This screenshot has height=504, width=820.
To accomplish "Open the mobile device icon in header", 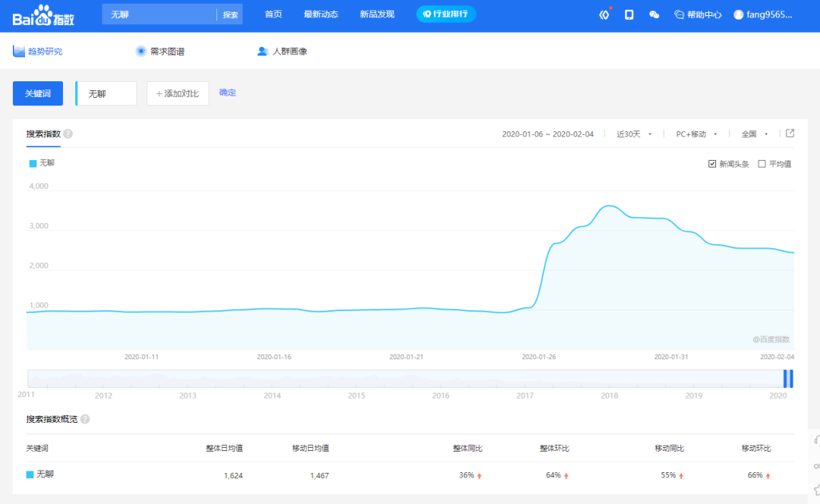I will [629, 14].
